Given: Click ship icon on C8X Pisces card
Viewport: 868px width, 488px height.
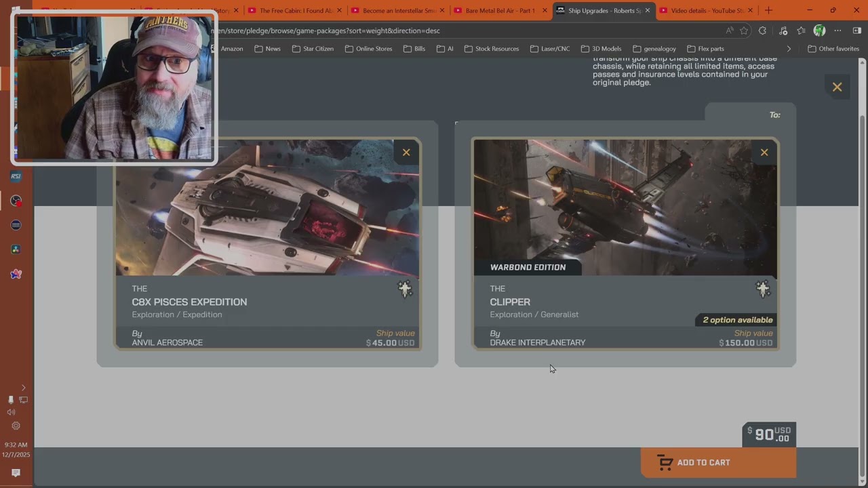Looking at the screenshot, I should (405, 289).
